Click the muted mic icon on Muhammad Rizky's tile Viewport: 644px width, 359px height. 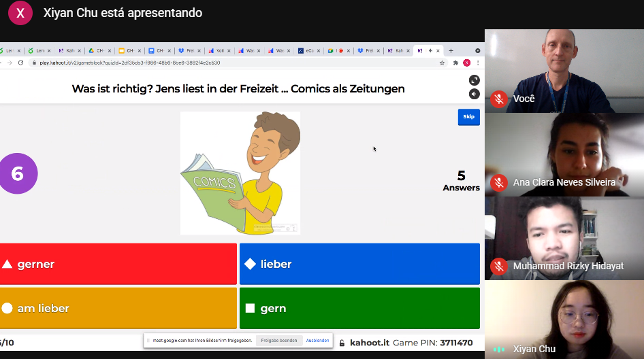pos(498,266)
